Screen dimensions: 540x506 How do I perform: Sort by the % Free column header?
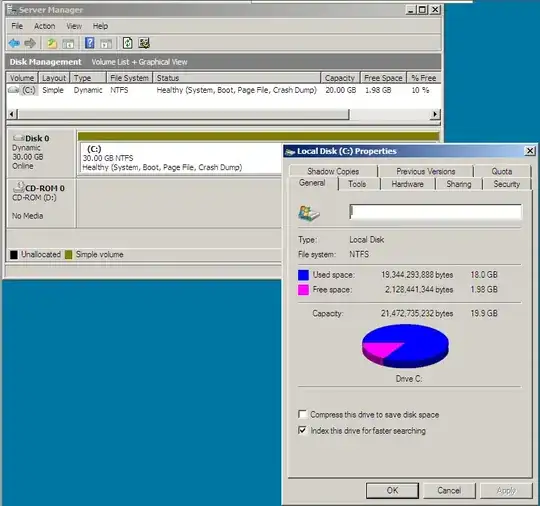click(x=424, y=78)
